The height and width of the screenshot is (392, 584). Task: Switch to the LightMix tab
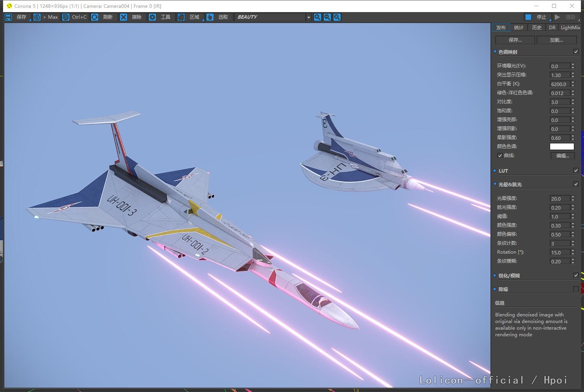click(570, 28)
